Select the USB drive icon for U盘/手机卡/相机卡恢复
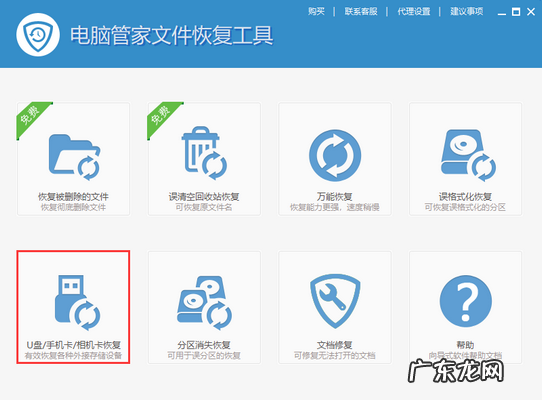Viewport: 542px width, 400px height. (x=77, y=302)
